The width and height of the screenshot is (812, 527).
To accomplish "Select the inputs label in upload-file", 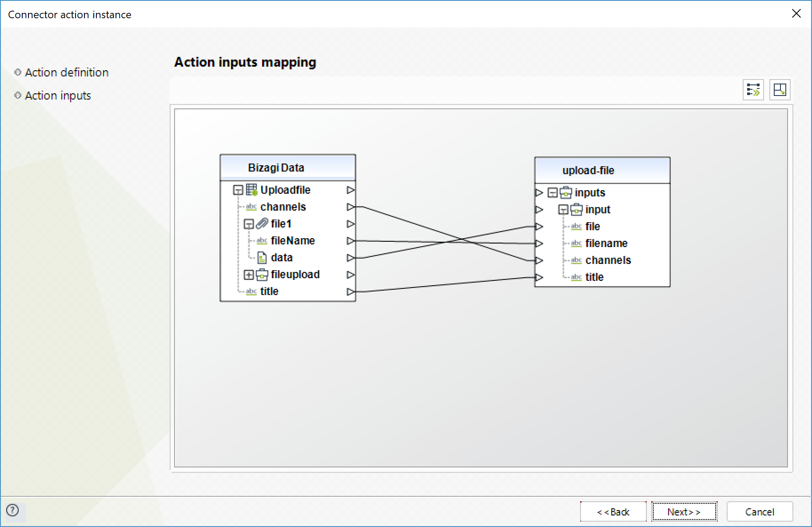I will [x=590, y=193].
